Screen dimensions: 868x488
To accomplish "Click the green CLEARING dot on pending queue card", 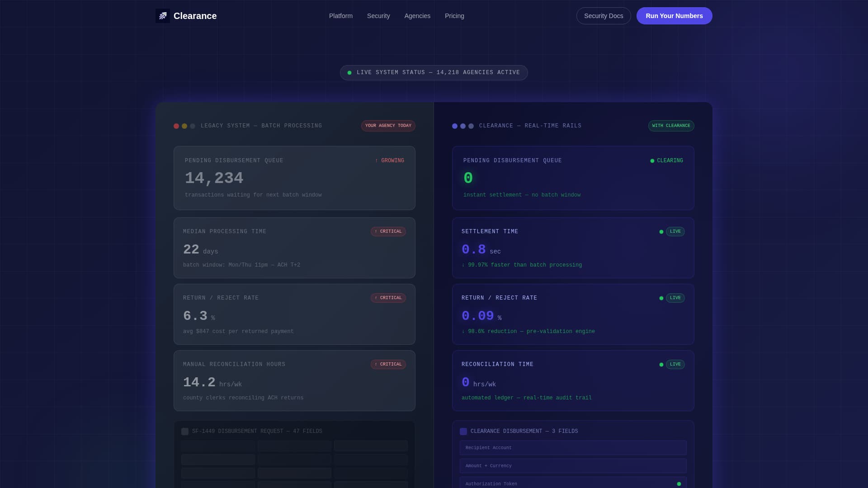I will click(651, 160).
